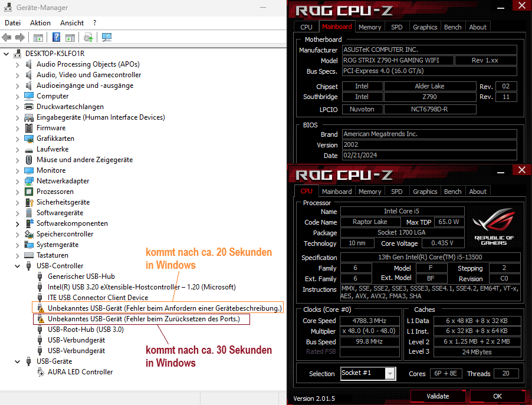Click the show/hide console tree toolbar icon

click(x=38, y=37)
